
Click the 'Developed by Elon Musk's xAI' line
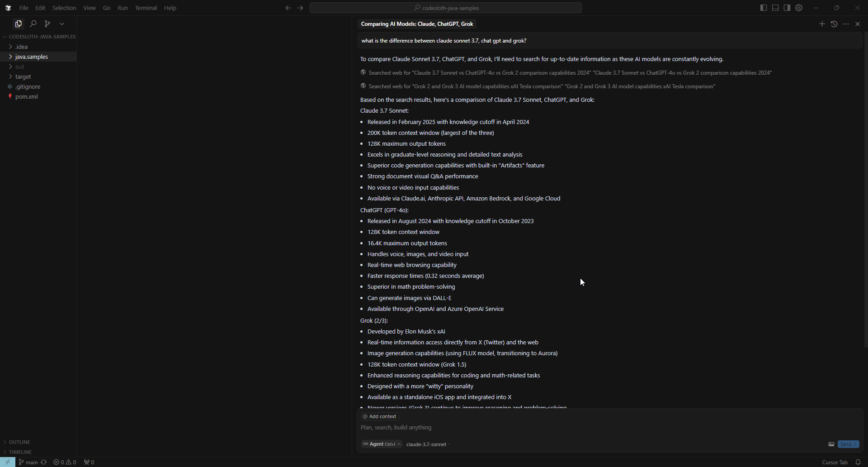(406, 332)
